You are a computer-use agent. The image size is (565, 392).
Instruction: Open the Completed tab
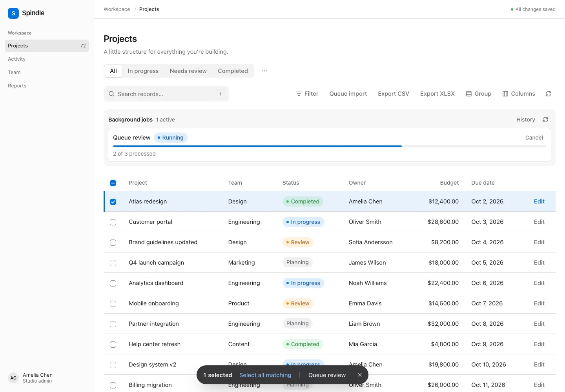233,71
